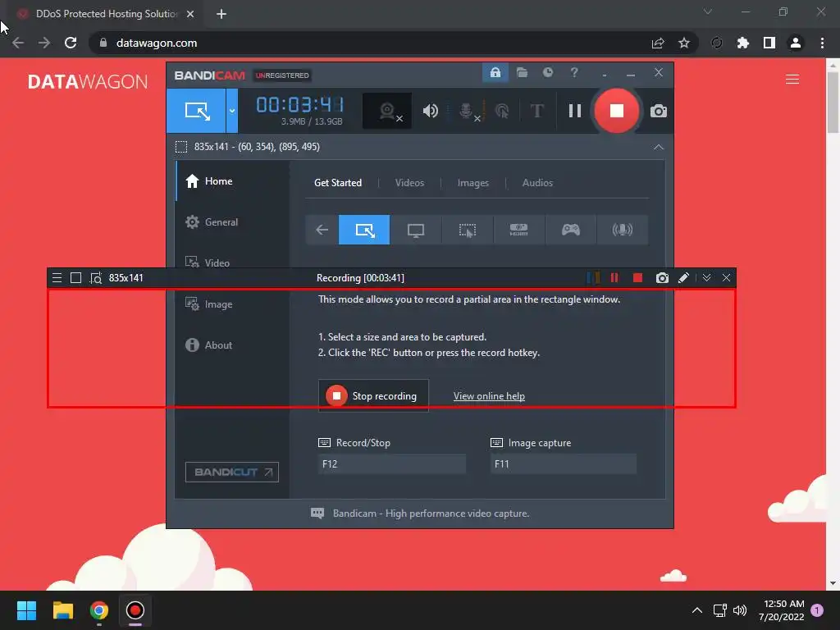
Task: Show hidden system tray icons chevron
Action: (x=697, y=610)
